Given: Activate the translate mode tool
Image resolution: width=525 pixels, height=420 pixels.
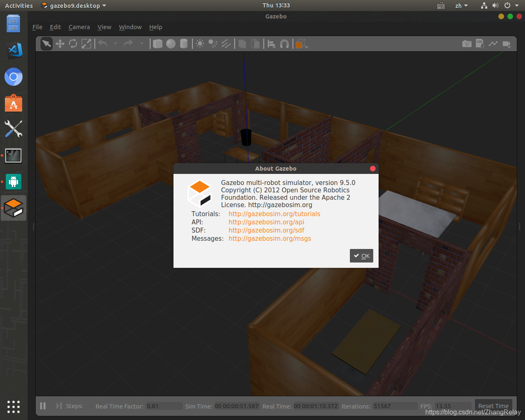Looking at the screenshot, I should tap(60, 43).
